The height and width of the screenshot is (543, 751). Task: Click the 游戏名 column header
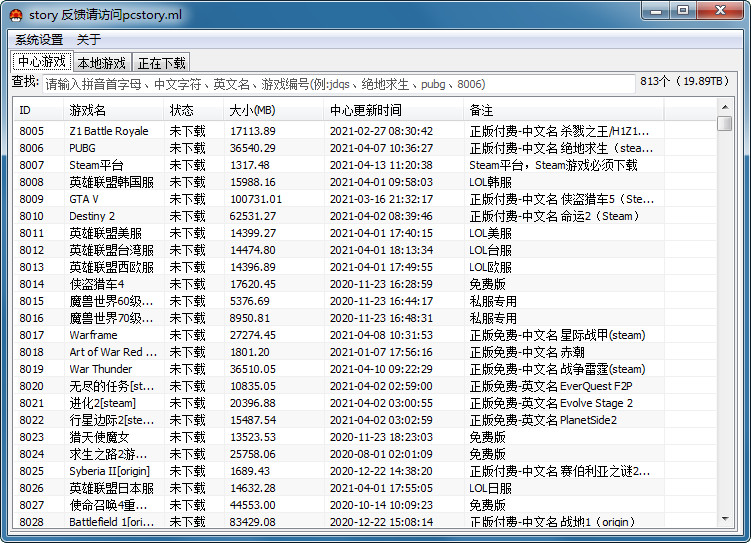(113, 111)
